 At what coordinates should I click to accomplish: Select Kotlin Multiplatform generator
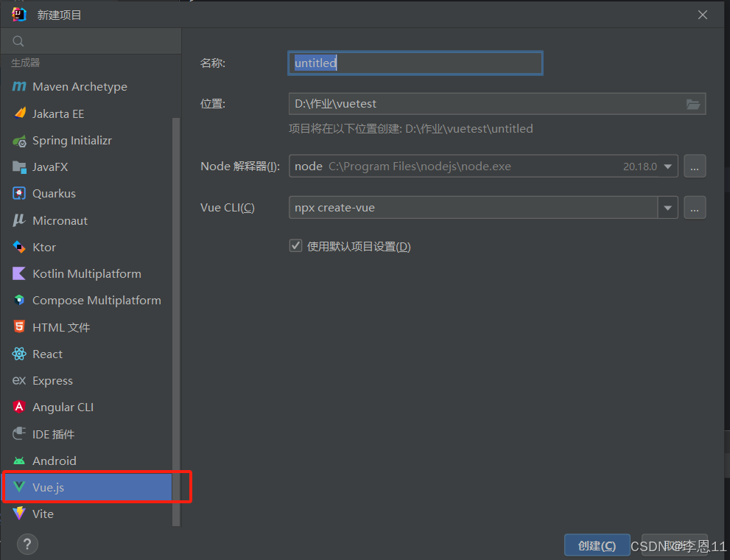point(87,273)
